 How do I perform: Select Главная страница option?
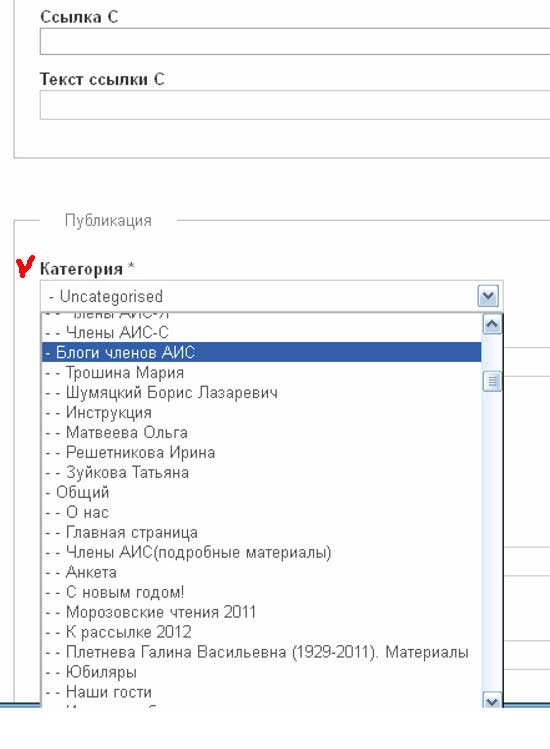pos(261,532)
